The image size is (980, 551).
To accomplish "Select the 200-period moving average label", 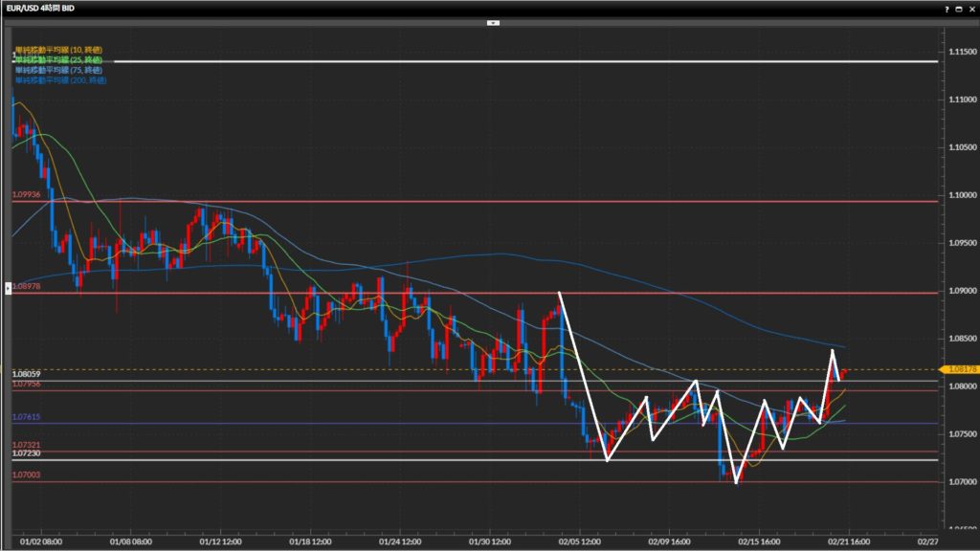I will point(60,80).
